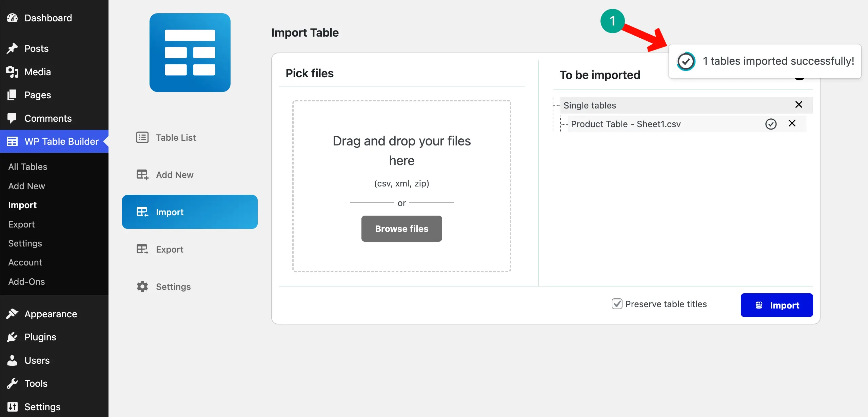868x417 pixels.
Task: Open Add-Ons in the WordPress submenu
Action: click(26, 281)
